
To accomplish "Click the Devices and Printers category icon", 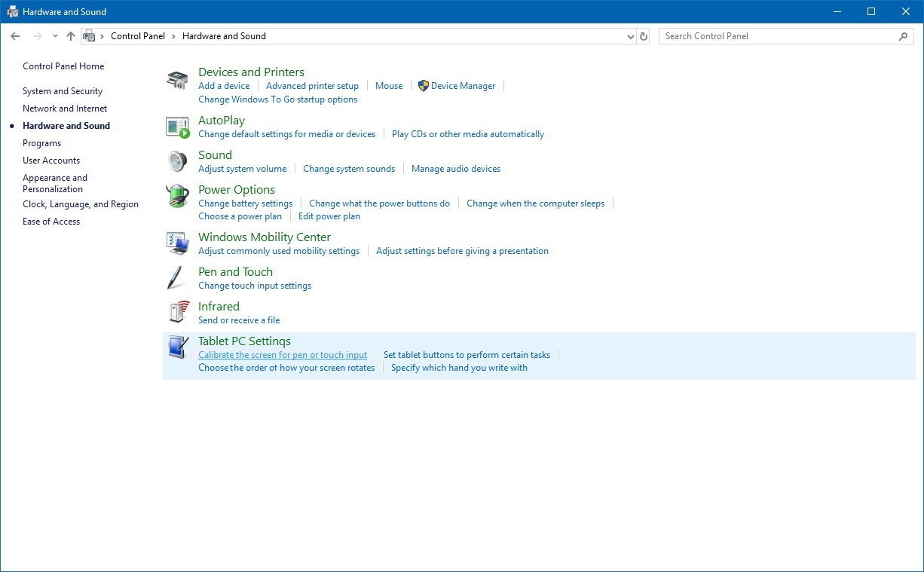I will point(177,81).
